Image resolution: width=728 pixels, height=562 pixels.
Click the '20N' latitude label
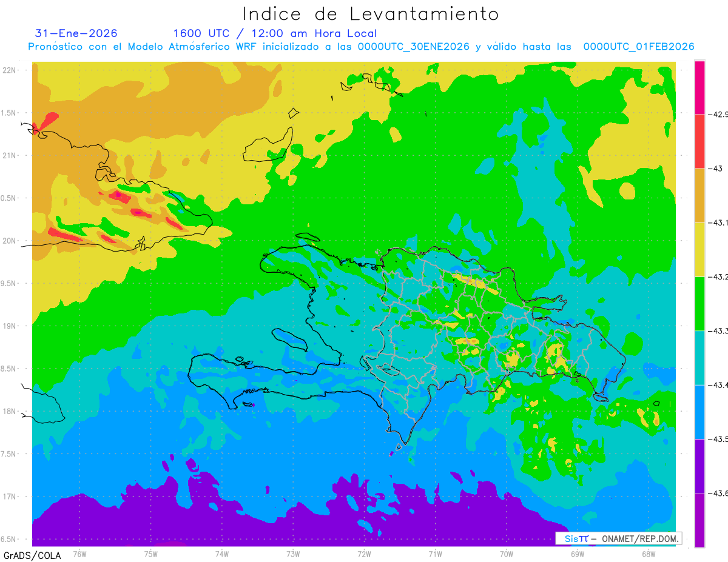pyautogui.click(x=8, y=241)
